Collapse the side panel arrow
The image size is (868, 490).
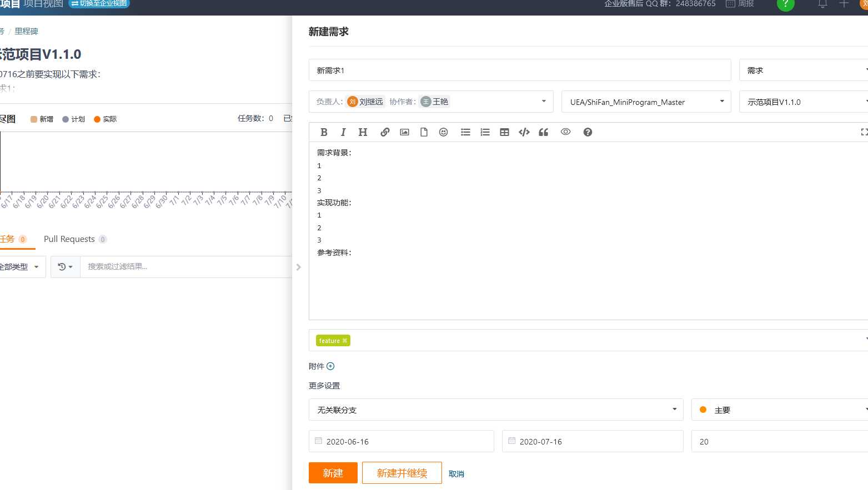click(x=299, y=267)
